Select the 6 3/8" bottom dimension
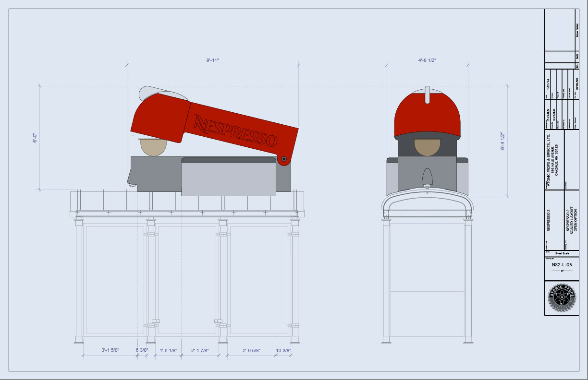 click(x=143, y=351)
